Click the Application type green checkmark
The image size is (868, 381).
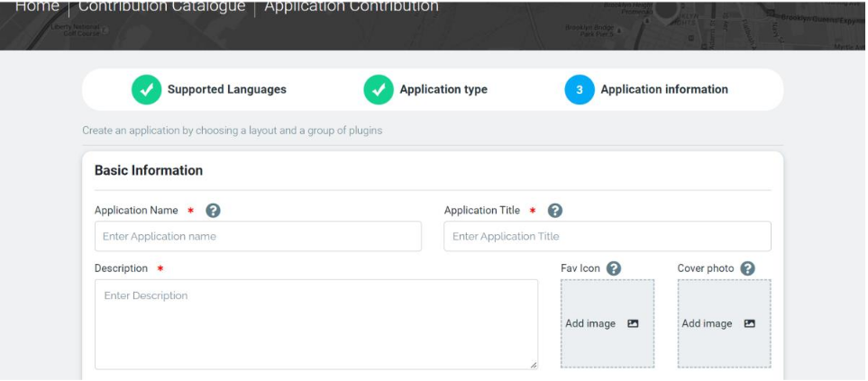click(379, 90)
